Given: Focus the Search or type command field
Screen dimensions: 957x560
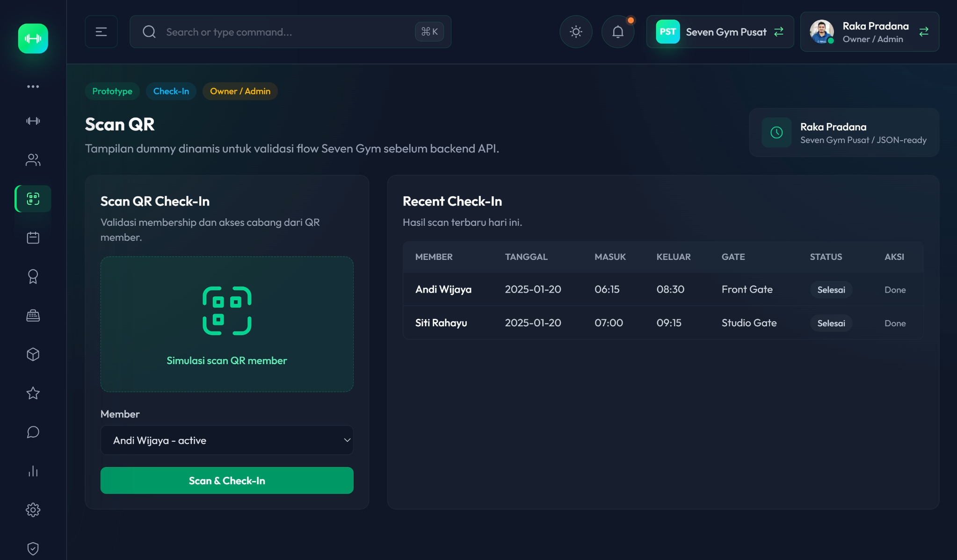Looking at the screenshot, I should 290,32.
